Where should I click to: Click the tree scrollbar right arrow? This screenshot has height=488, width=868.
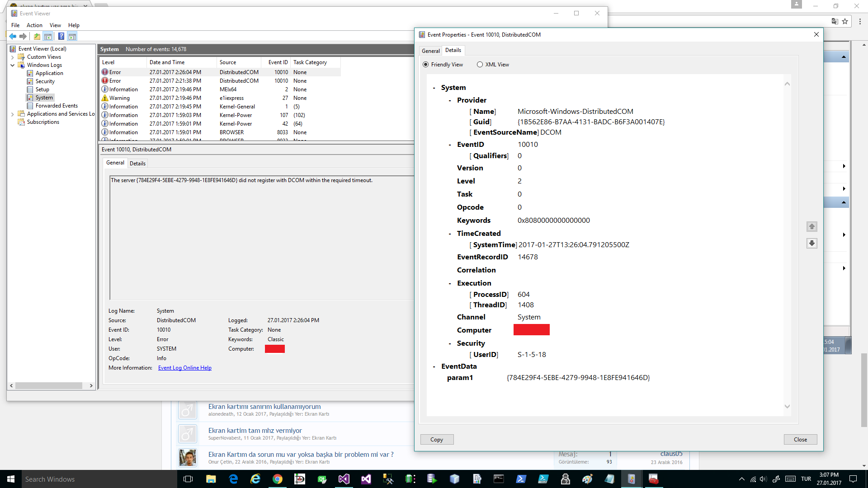point(91,386)
